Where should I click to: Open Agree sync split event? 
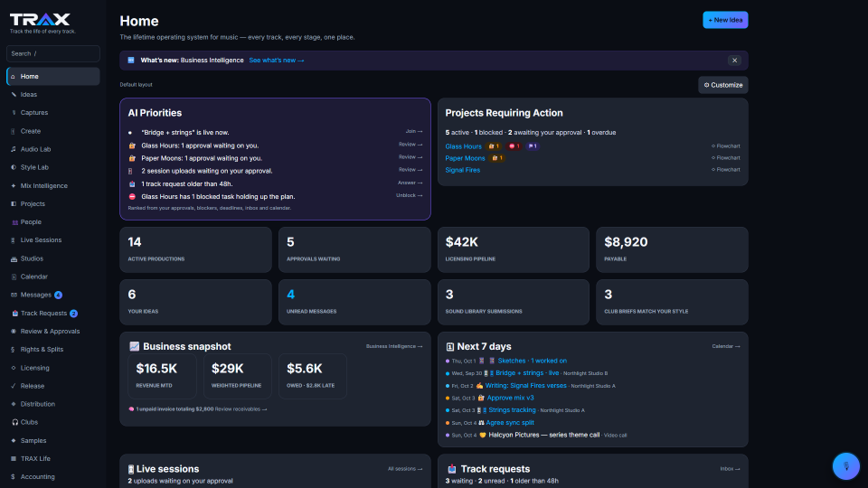tap(510, 423)
